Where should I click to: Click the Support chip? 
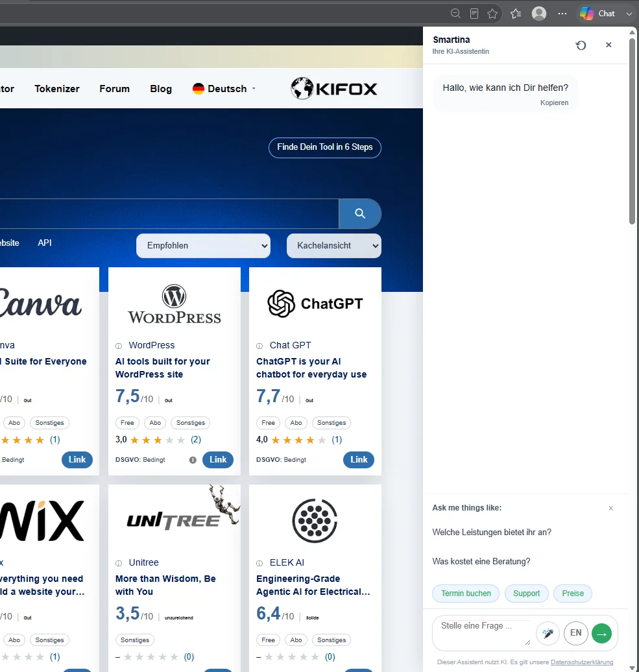coord(526,594)
